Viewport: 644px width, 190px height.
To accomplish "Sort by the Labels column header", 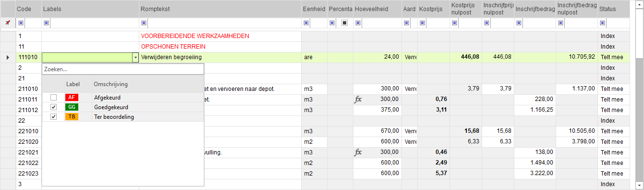I will [90, 9].
